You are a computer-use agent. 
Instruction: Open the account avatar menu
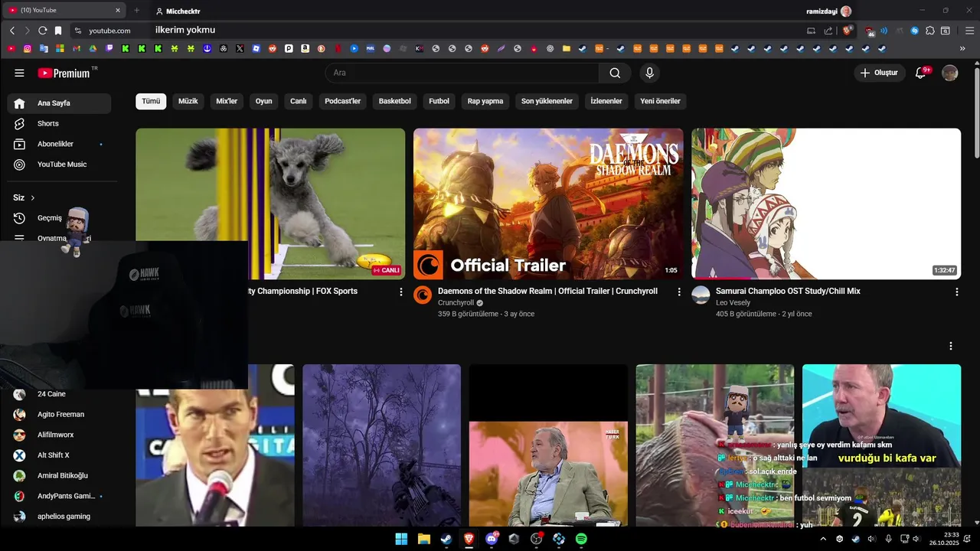(949, 73)
